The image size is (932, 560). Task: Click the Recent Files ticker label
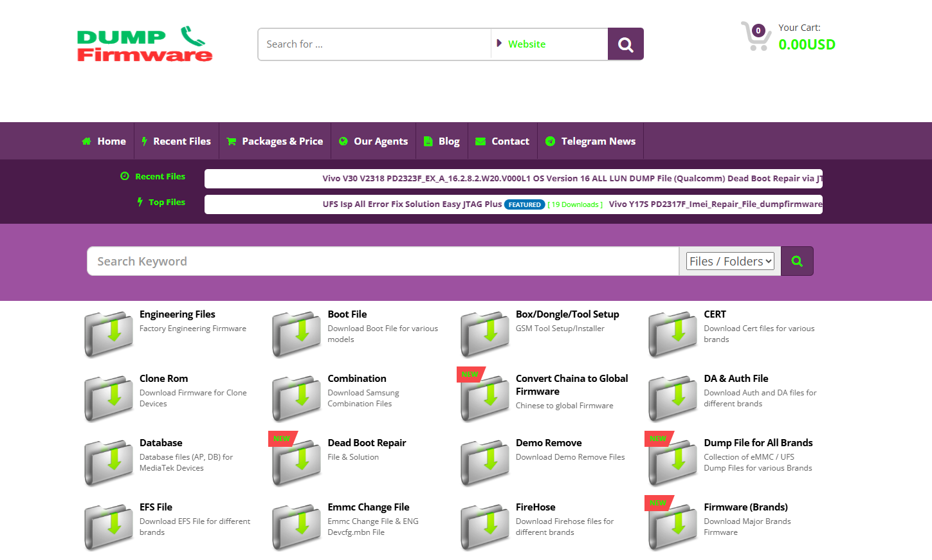coord(153,176)
